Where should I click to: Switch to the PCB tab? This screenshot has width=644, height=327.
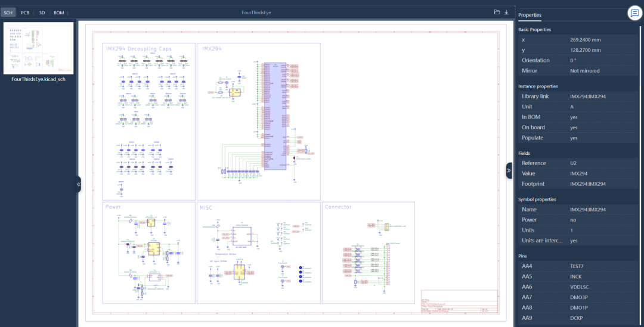25,13
